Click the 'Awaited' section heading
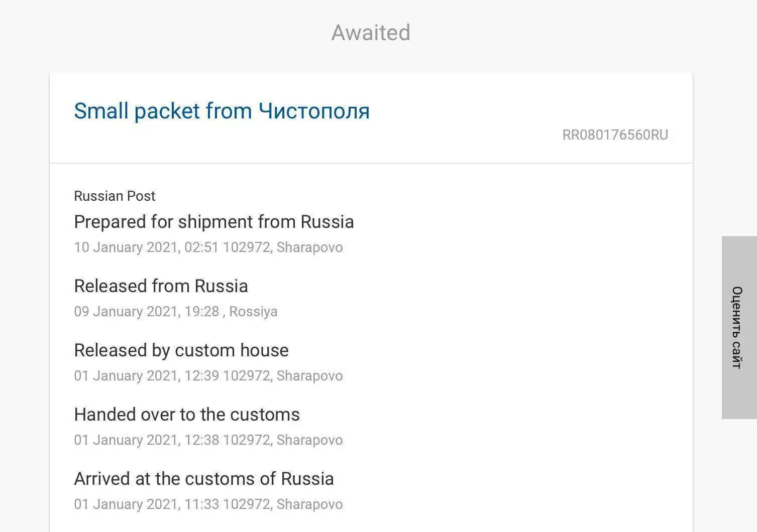Image resolution: width=757 pixels, height=532 pixels. click(x=371, y=33)
